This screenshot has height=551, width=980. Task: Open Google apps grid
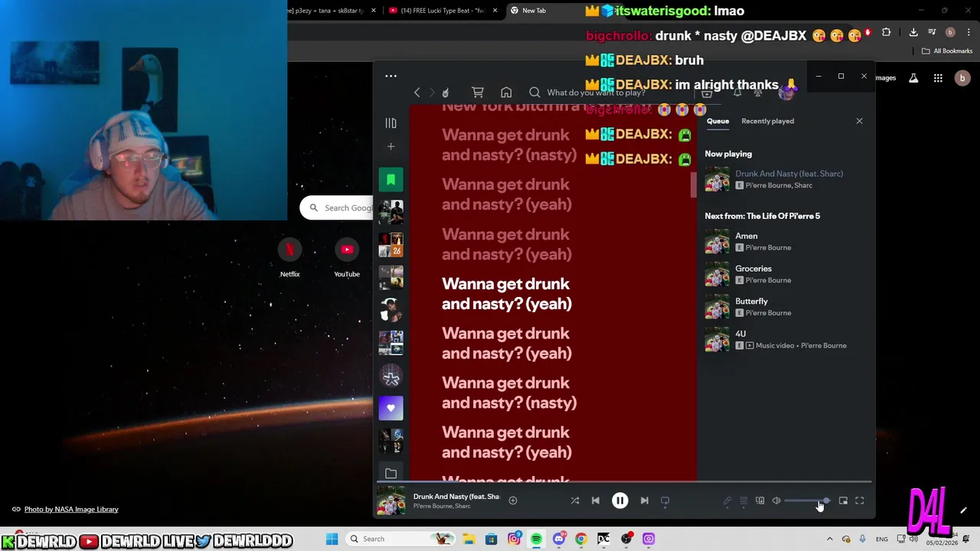point(938,78)
